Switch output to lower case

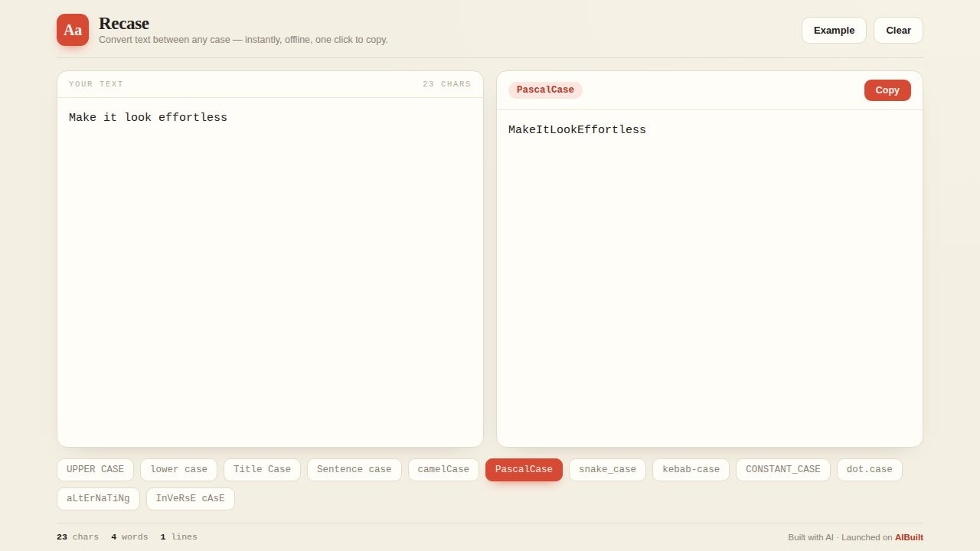pyautogui.click(x=178, y=470)
